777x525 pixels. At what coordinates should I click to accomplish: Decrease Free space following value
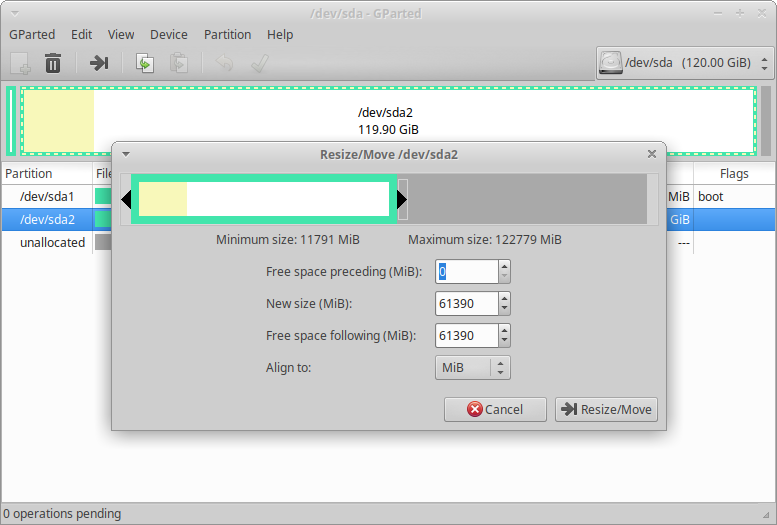(504, 342)
